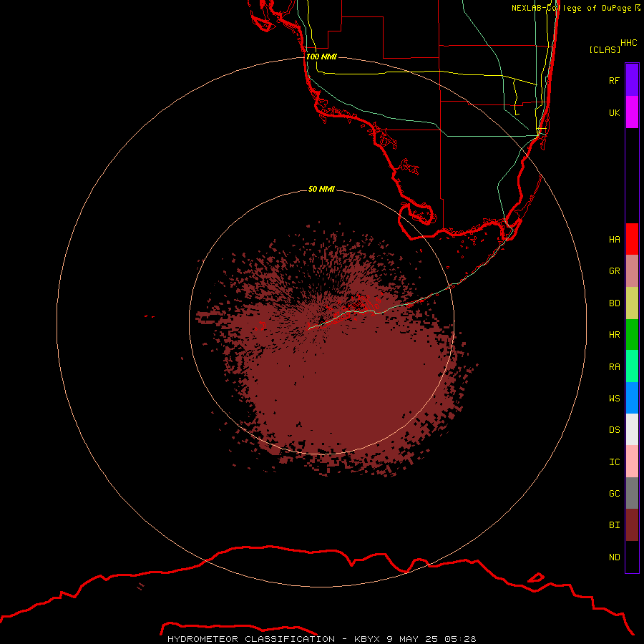Select the BD yellow legend swatch
This screenshot has width=644, height=644.
coord(632,303)
